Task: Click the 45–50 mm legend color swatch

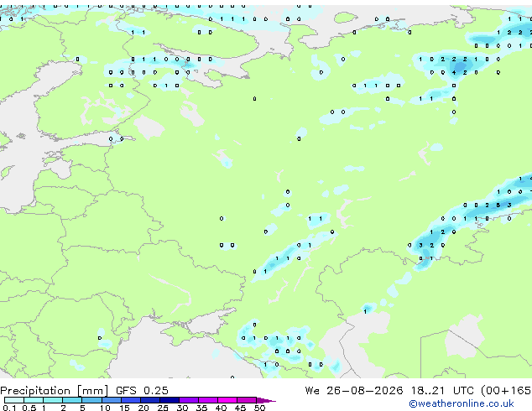Action: [x=247, y=400]
